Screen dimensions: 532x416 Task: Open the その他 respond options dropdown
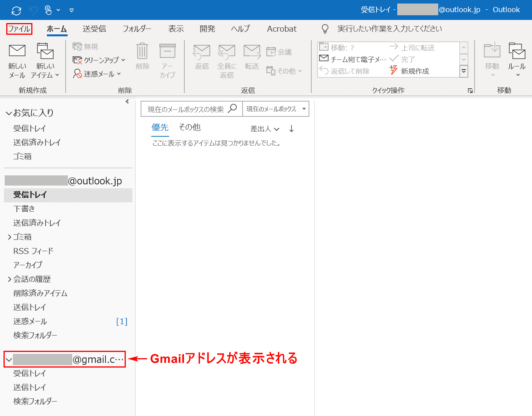tap(284, 71)
